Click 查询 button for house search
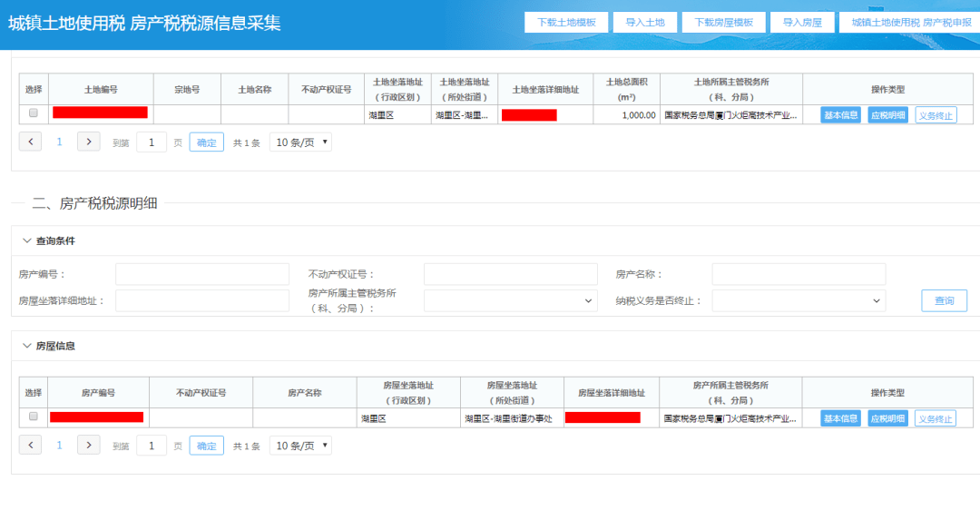Image resolution: width=980 pixels, height=510 pixels. point(944,300)
